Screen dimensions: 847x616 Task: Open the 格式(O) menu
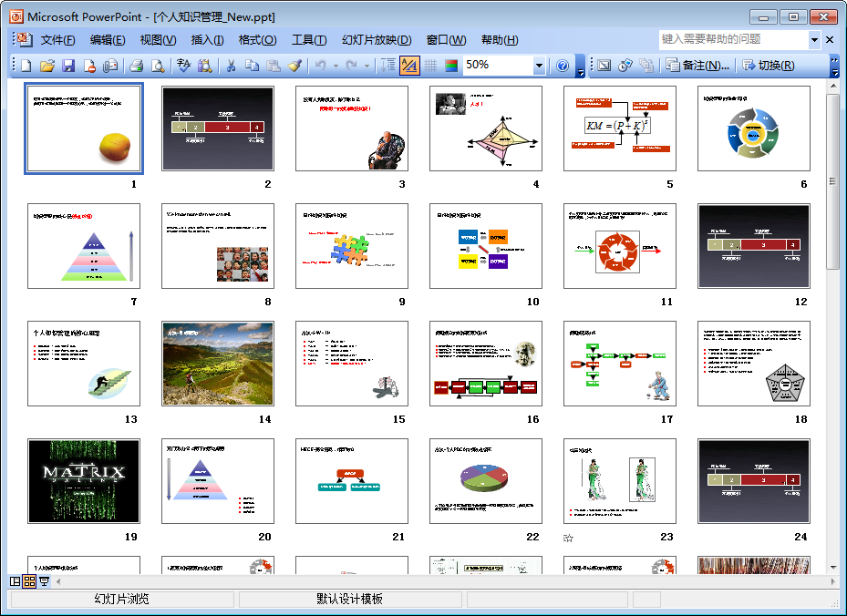coord(258,40)
